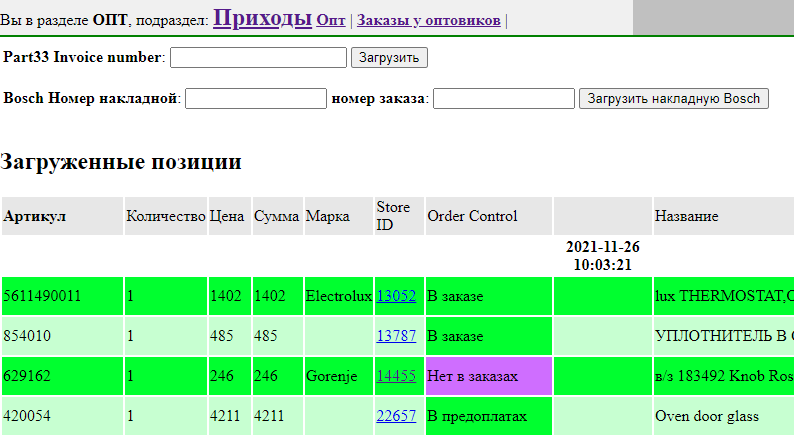Viewport: 794px width, 435px height.
Task: Select article cell 5611490011
Action: 42,296
